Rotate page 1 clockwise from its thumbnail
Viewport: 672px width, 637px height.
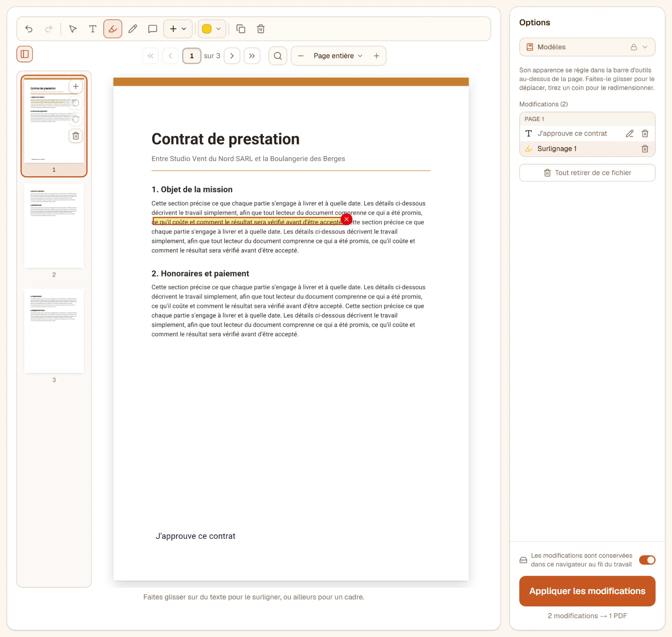coord(76,119)
